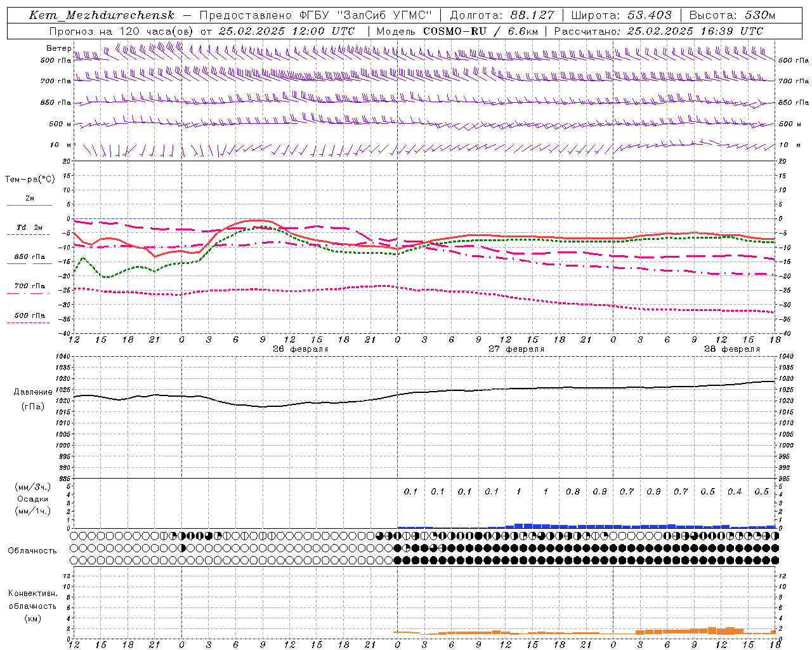The width and height of the screenshot is (812, 650).
Task: Click the '(мм/3ч.)' precipitation unit label
Action: click(33, 487)
